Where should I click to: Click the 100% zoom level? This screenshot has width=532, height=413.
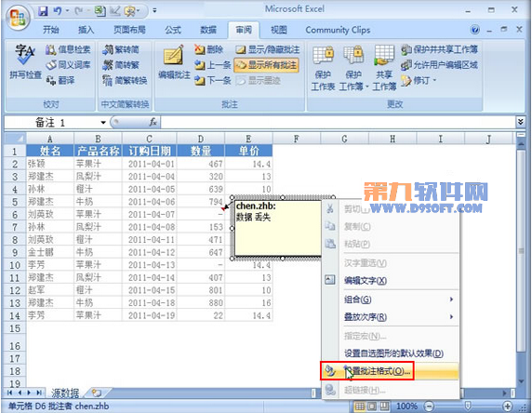coord(406,406)
